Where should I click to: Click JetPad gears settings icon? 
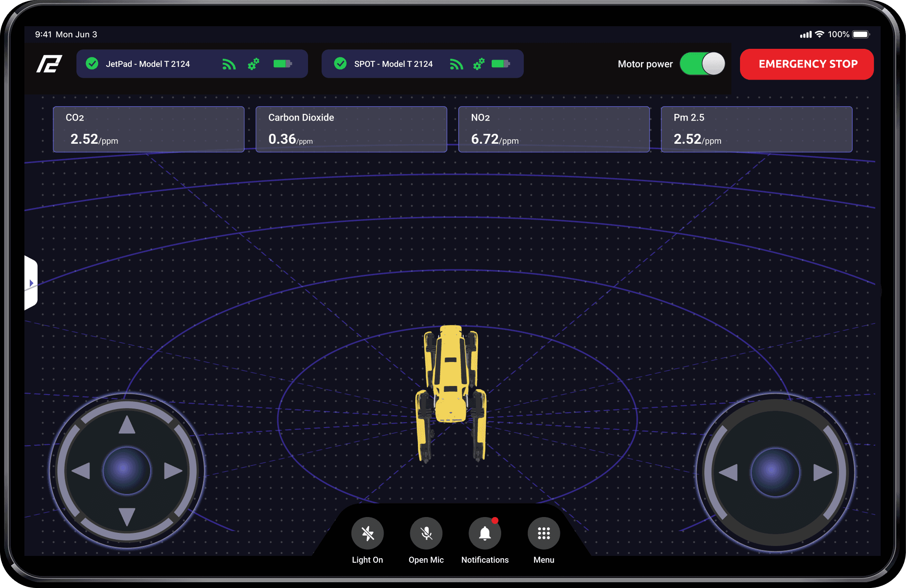pos(253,64)
